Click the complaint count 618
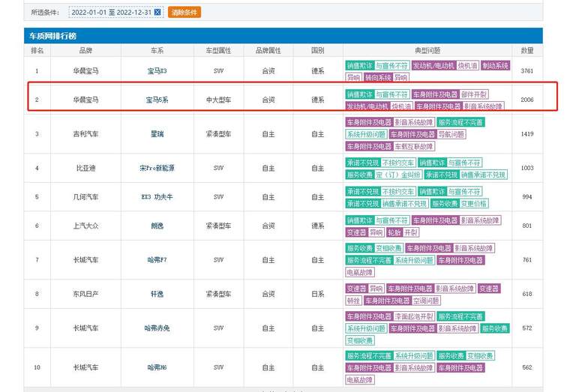Viewport: 579px width, 392px height. coord(527,294)
